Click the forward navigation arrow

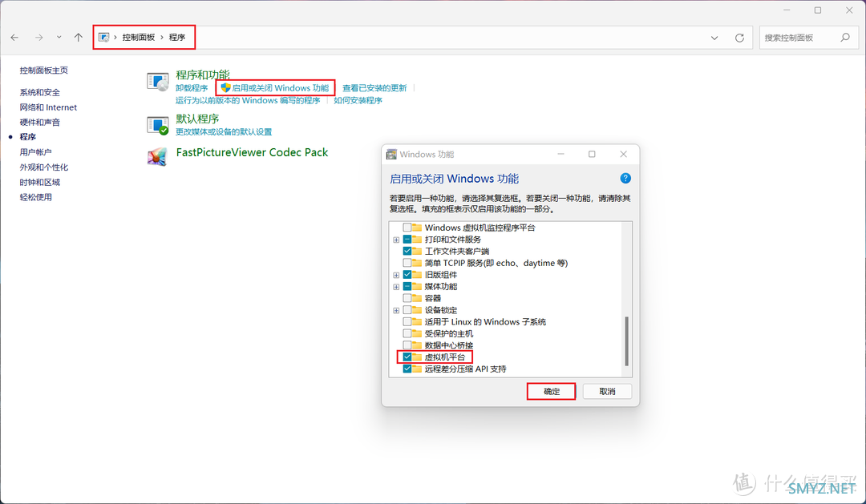(x=38, y=38)
